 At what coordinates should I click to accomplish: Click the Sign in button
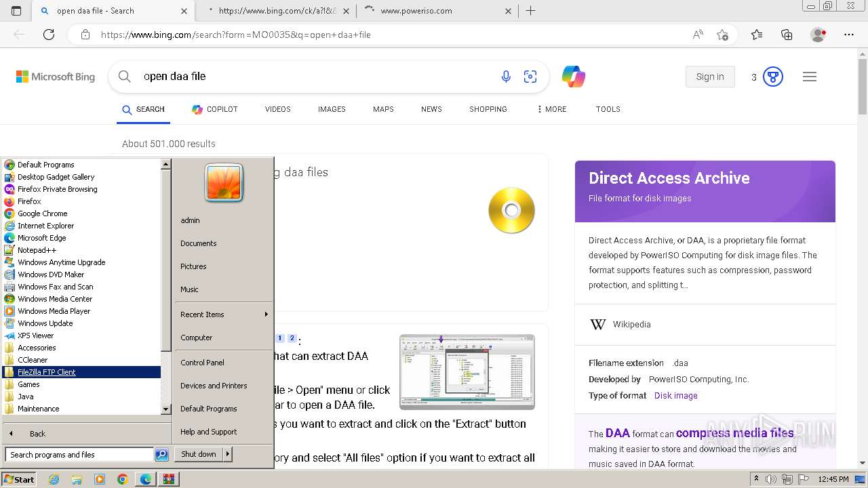pyautogui.click(x=710, y=77)
